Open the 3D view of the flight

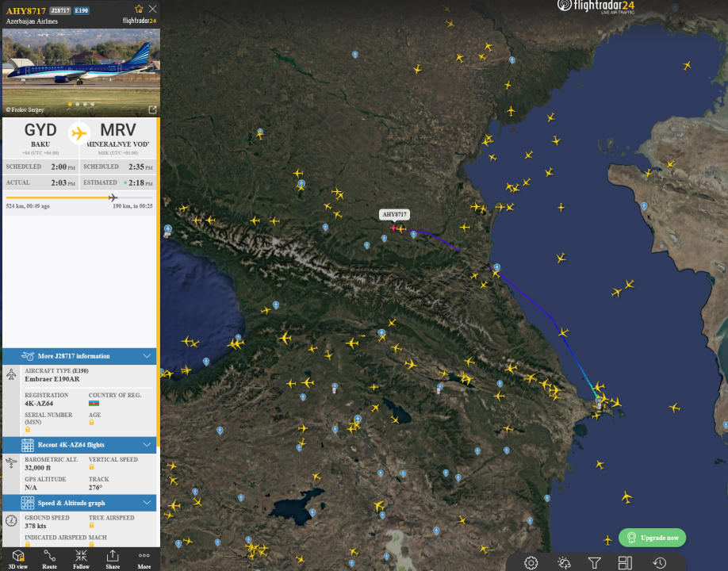(x=17, y=559)
